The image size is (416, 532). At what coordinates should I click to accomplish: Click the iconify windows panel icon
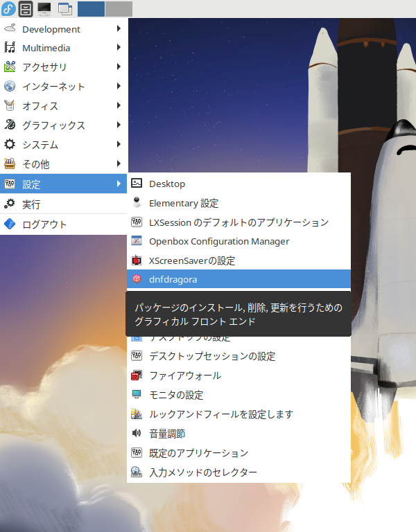65,9
